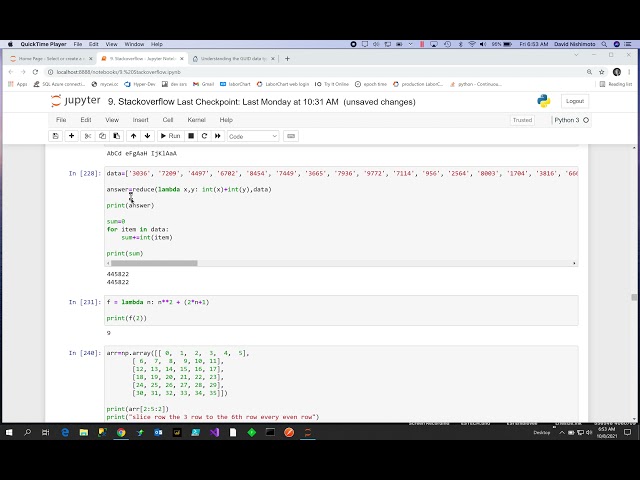Screen dimensions: 640x480
Task: Click the notebook vertical scrollbar thumb
Action: (x=634, y=298)
